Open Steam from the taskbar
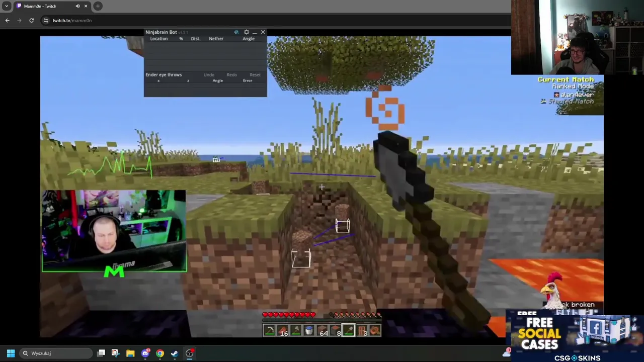This screenshot has width=644, height=362. pos(175,353)
